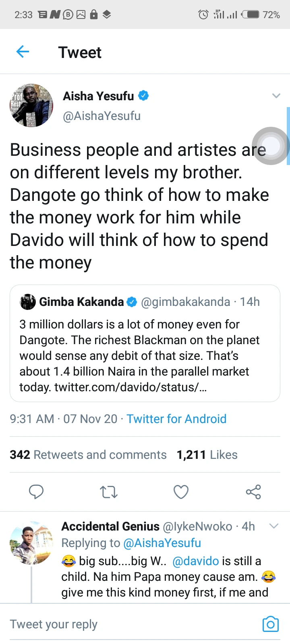This screenshot has height=644, width=290.
Task: Open the Twitter for Android link
Action: point(176,419)
